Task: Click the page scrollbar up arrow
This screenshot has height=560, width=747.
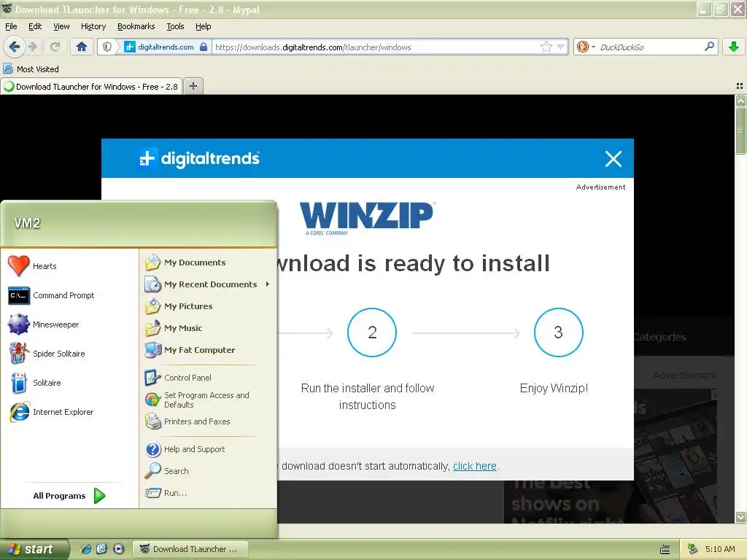Action: click(x=740, y=101)
